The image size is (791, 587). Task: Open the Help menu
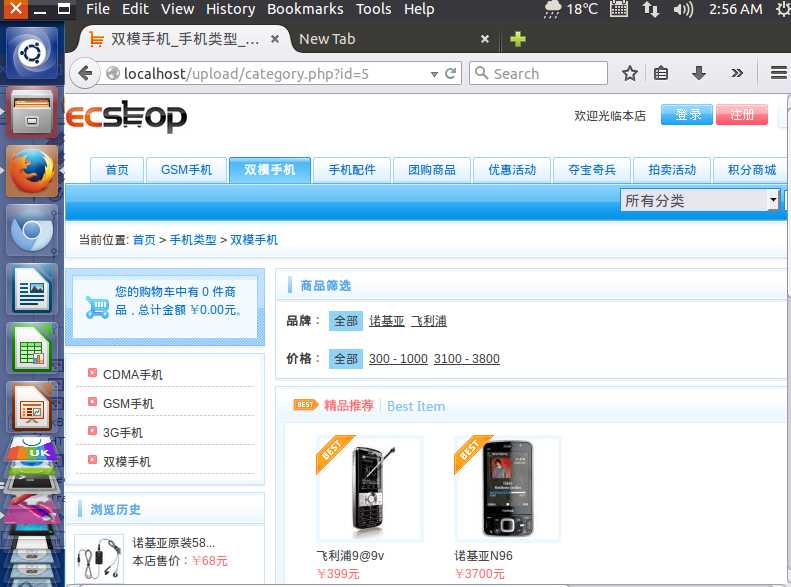[x=419, y=9]
